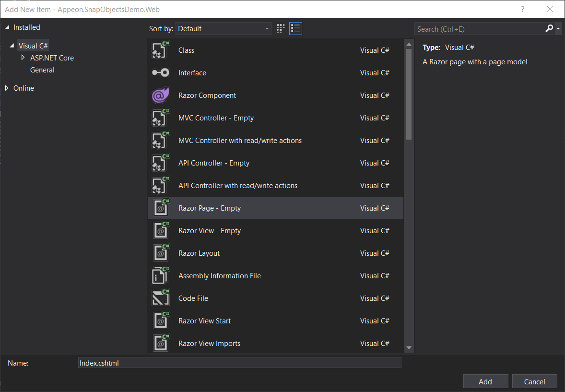Image resolution: width=565 pixels, height=392 pixels.
Task: Click the Assembly Information File icon
Action: (x=161, y=276)
